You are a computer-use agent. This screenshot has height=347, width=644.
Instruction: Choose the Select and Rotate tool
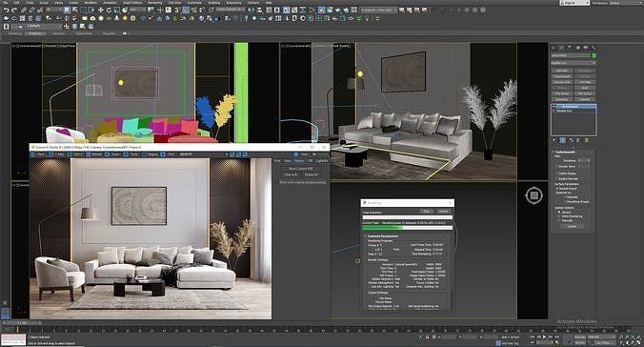109,10
